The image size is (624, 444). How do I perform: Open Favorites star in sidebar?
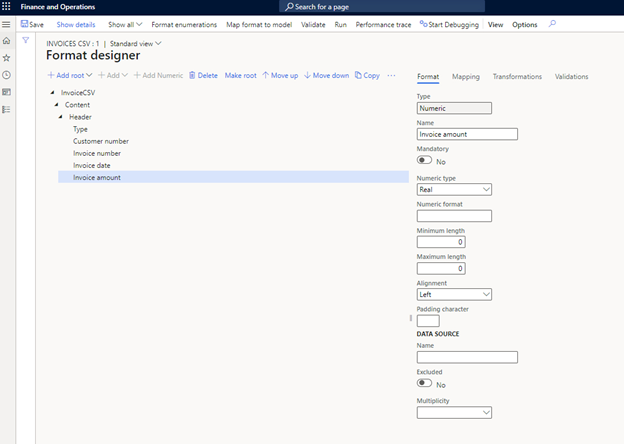point(6,58)
